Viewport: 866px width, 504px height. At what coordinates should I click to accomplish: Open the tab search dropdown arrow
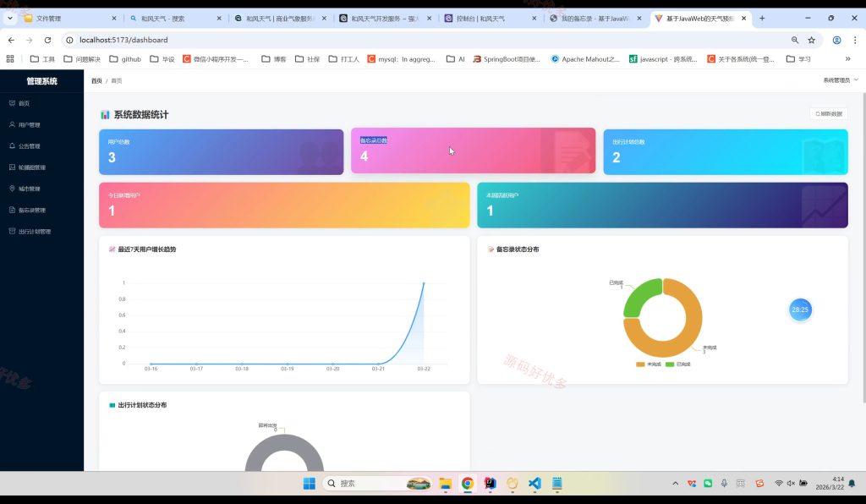click(10, 19)
